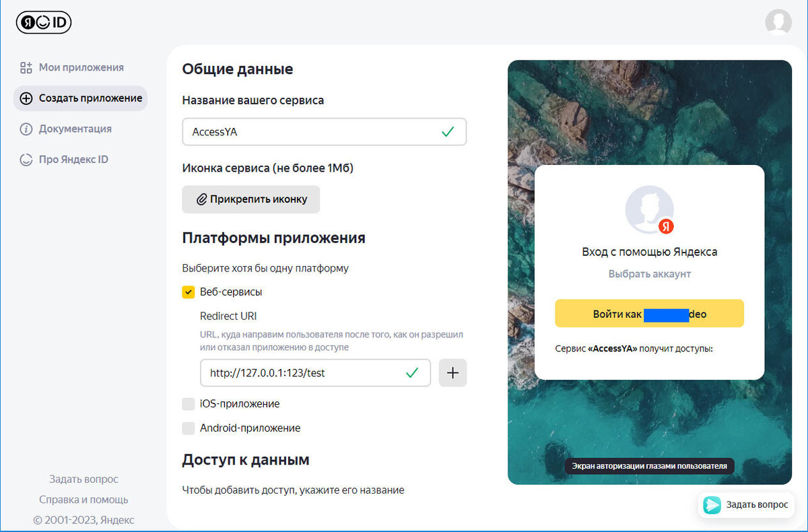Click the Доступ к данным heading
The height and width of the screenshot is (532, 808).
tap(246, 460)
